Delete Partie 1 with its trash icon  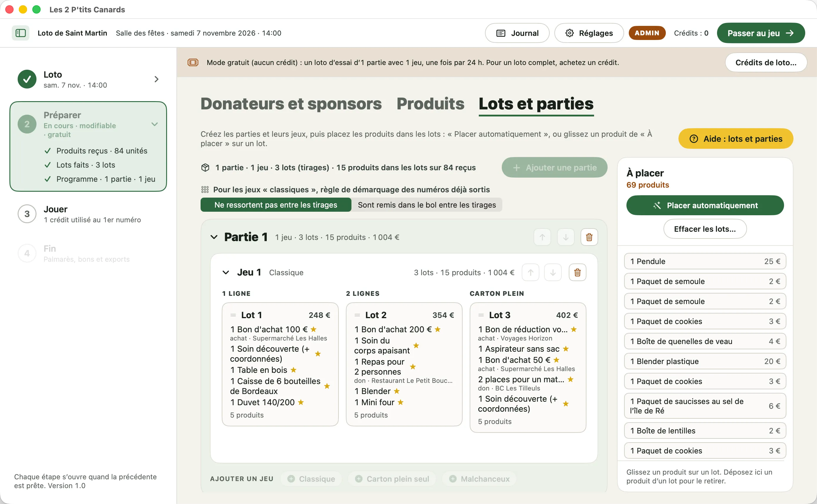(x=589, y=237)
